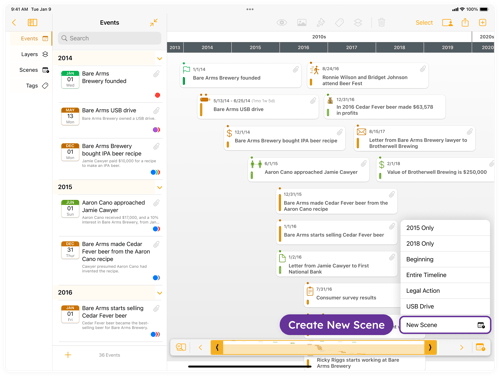Collapse the 2016 events group
The height and width of the screenshot is (377, 500).
tap(160, 293)
